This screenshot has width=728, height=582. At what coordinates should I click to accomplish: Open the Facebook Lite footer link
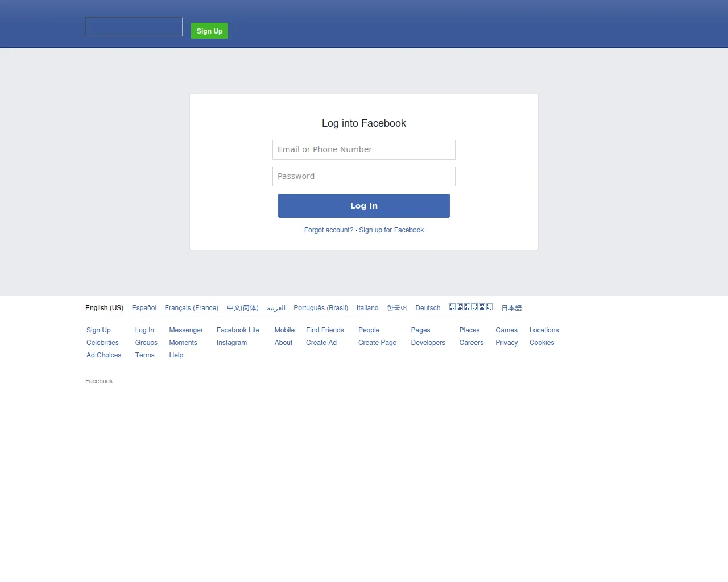point(238,330)
